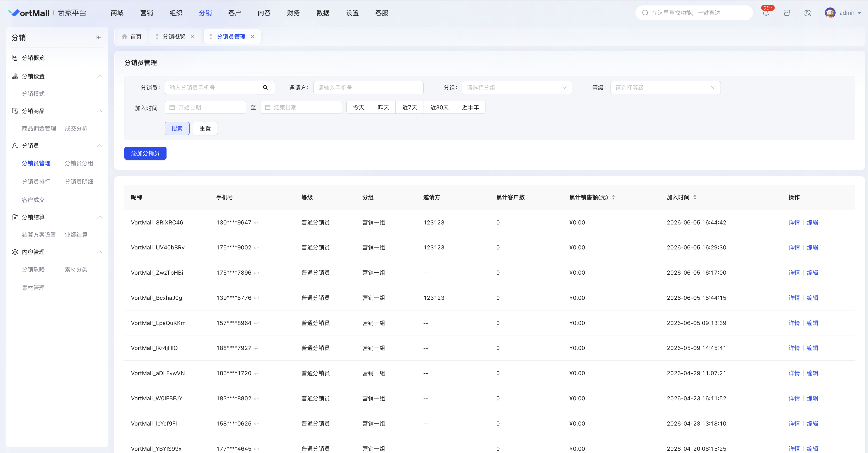The width and height of the screenshot is (868, 453).
Task: Reveal phone number eye icon for 157****8964
Action: pos(256,323)
